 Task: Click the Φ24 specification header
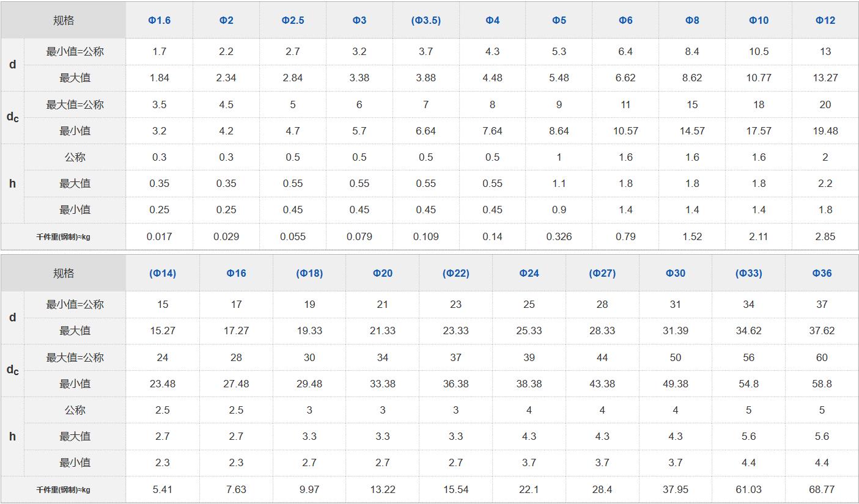529,273
